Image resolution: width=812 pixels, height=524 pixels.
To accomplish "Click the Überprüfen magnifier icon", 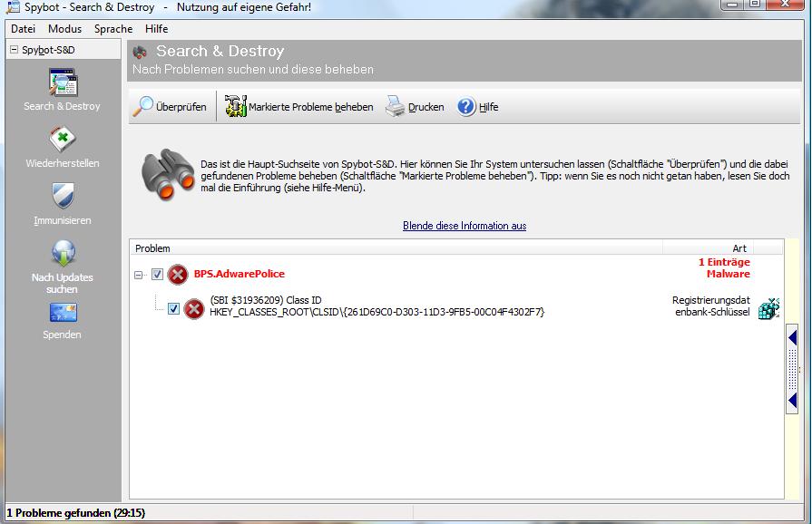I will pyautogui.click(x=143, y=107).
